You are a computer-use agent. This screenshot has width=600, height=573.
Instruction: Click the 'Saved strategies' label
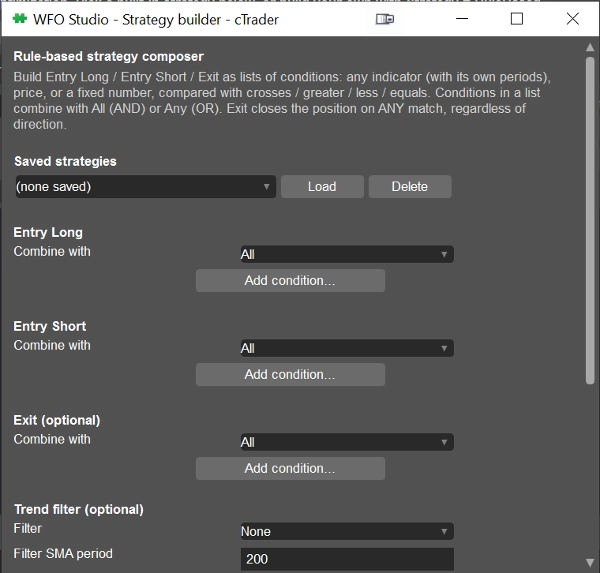(65, 162)
